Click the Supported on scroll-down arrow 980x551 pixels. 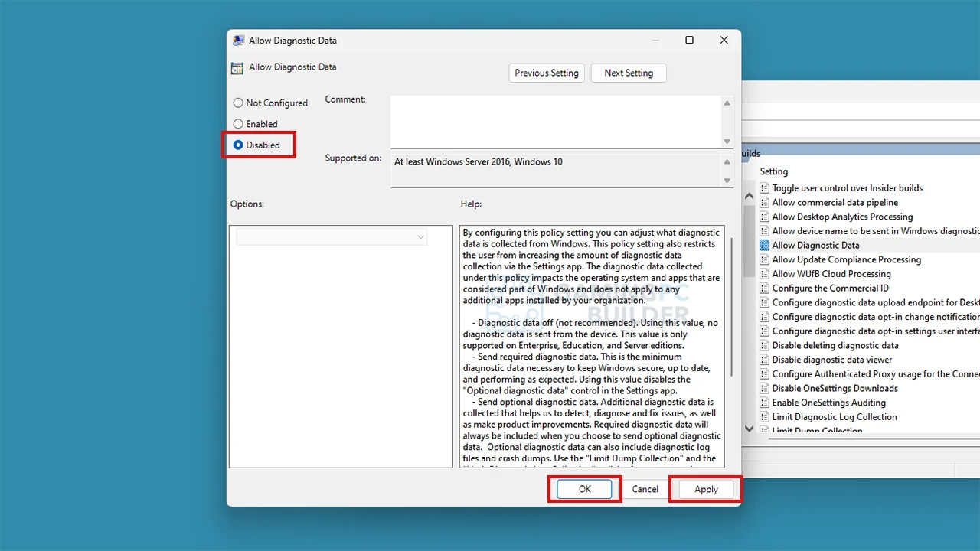point(727,181)
